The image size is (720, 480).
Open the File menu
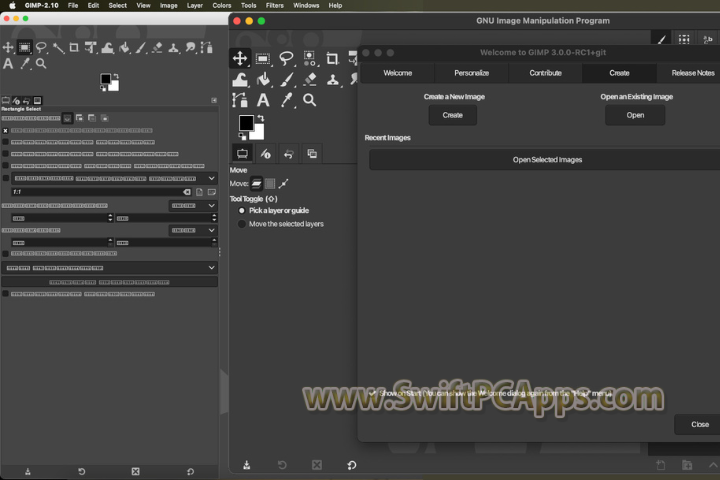[x=73, y=6]
